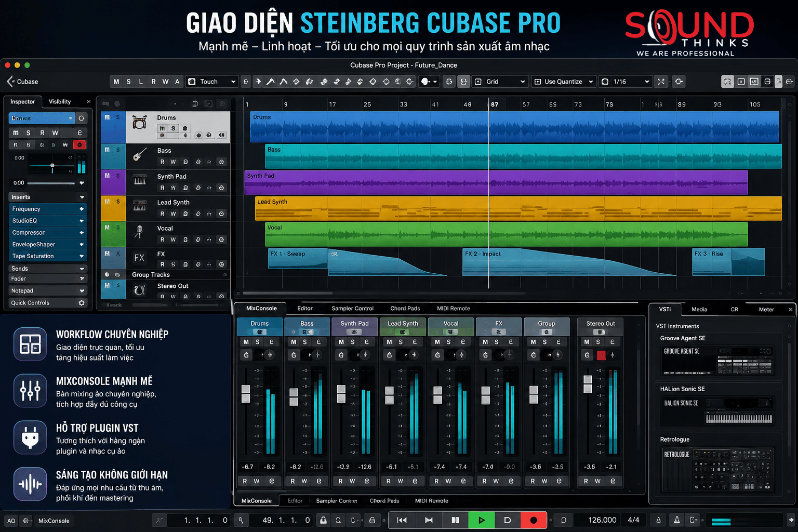Click the Quick Controls gear icon

point(82,303)
